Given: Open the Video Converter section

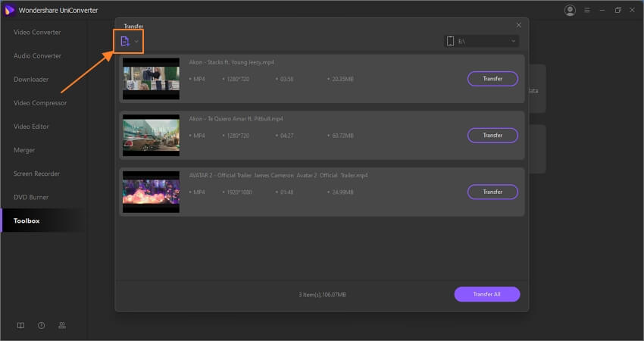Looking at the screenshot, I should click(x=37, y=32).
